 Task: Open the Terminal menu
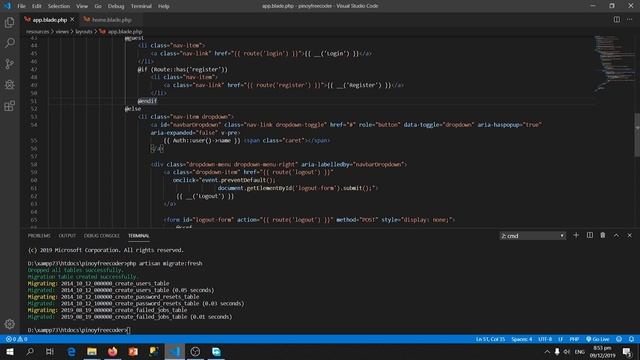[141, 6]
